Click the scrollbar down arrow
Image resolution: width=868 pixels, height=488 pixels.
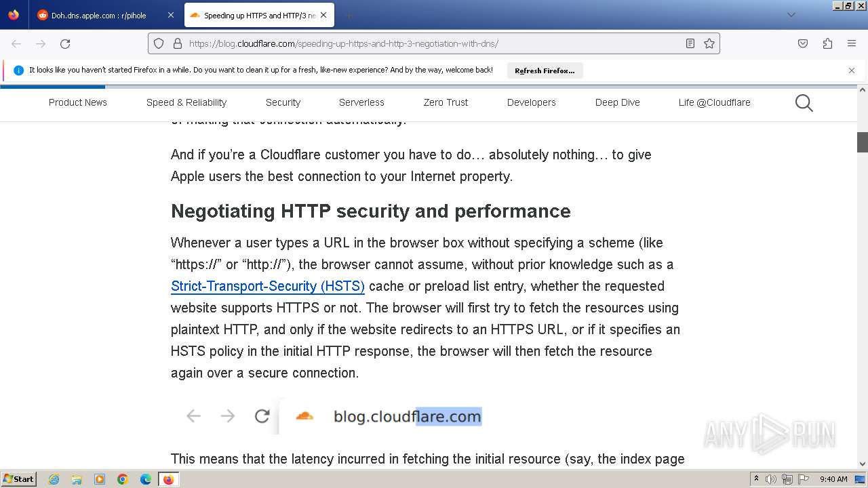[x=863, y=464]
